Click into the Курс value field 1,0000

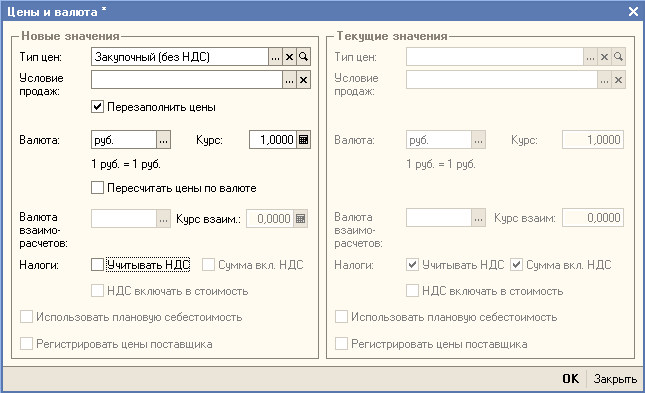tap(273, 140)
